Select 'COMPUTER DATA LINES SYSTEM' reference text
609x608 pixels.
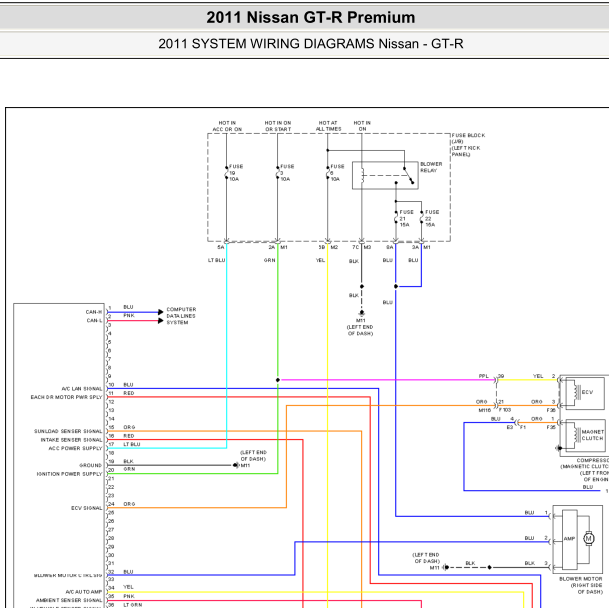[181, 316]
